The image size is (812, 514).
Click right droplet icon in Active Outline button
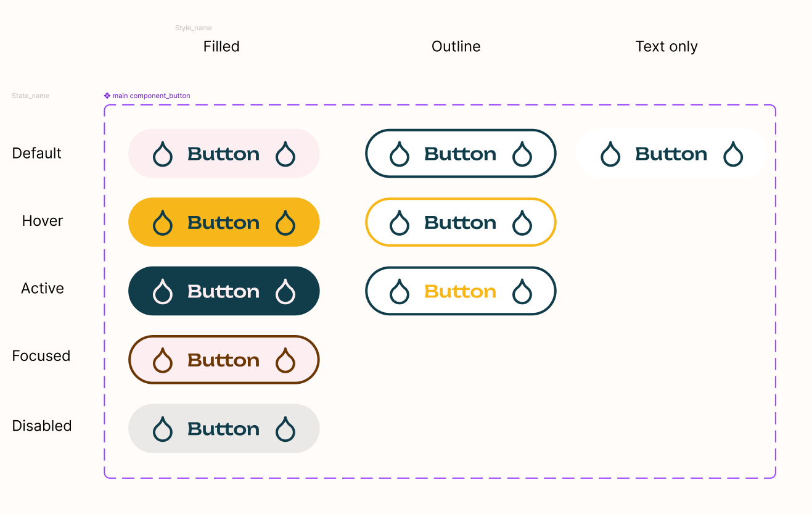[522, 292]
